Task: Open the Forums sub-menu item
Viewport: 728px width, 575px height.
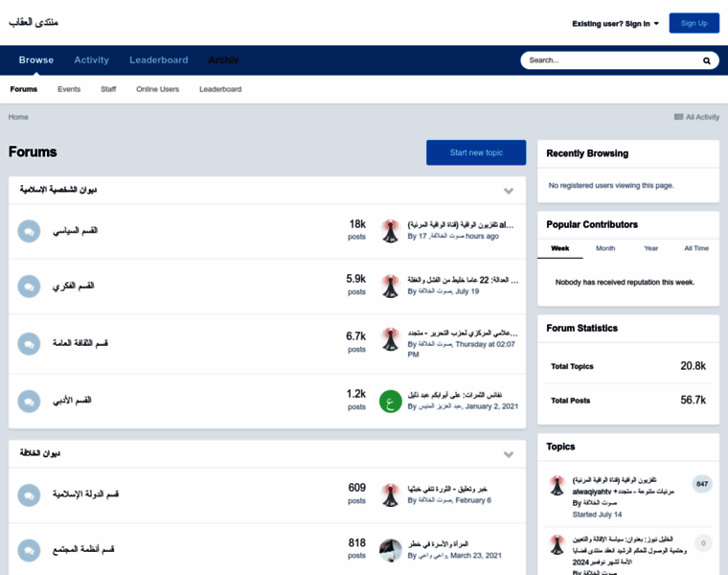Action: coord(24,89)
